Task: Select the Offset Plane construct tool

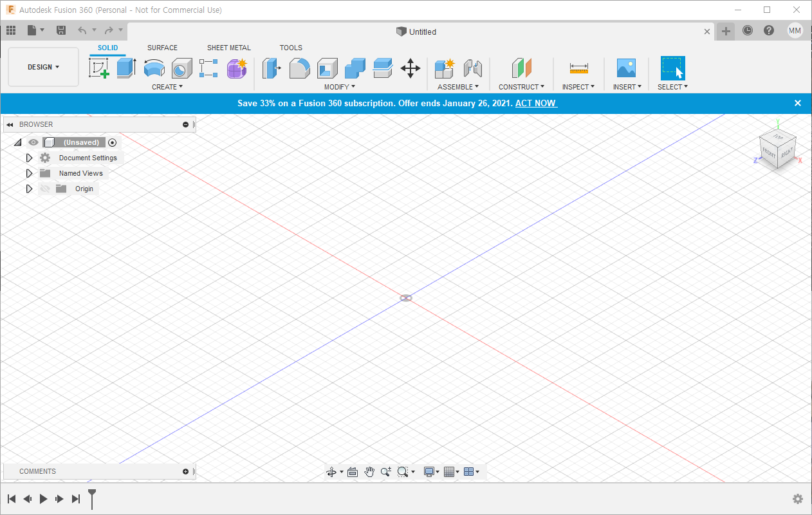Action: point(522,68)
